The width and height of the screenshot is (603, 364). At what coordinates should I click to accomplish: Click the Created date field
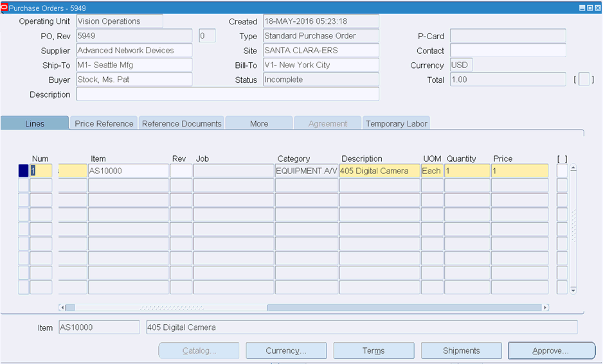coord(321,21)
